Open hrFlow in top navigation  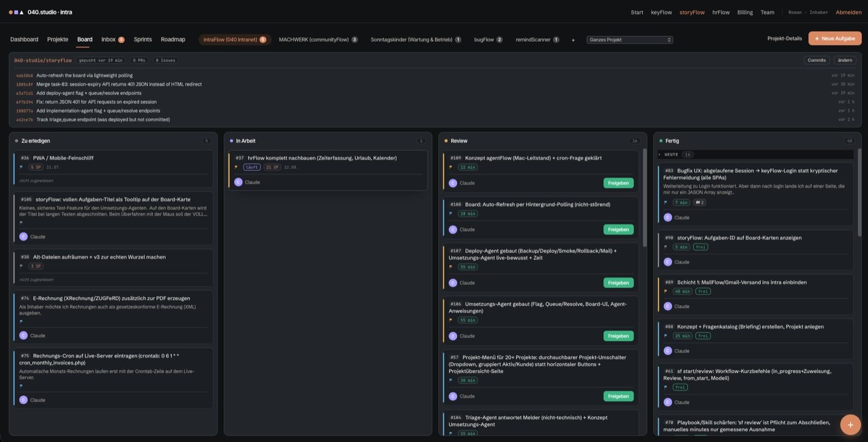[721, 12]
